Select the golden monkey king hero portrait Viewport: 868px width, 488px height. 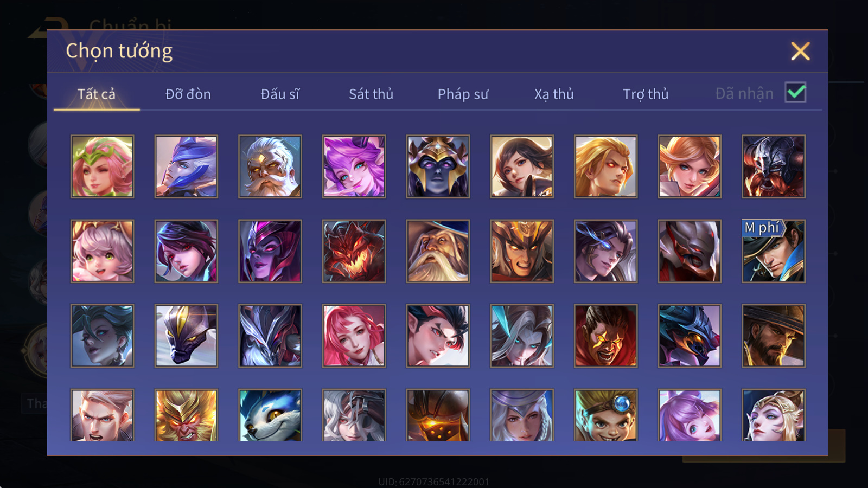186,415
